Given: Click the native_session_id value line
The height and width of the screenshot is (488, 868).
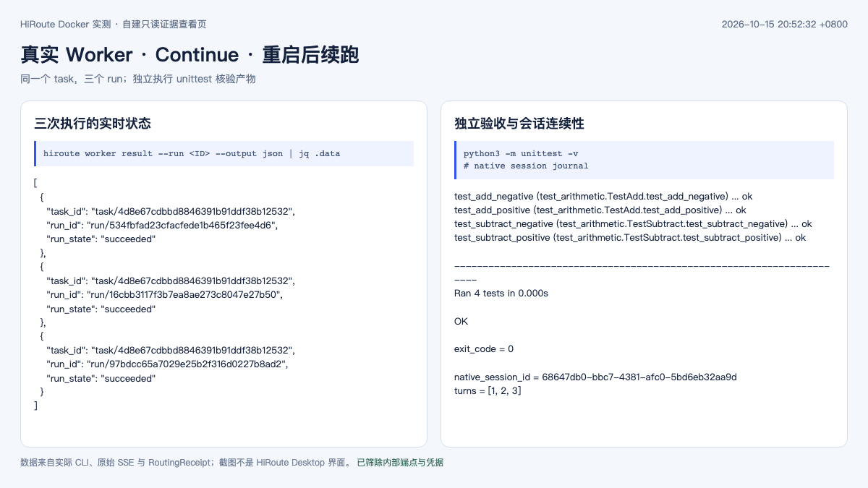Looking at the screenshot, I should 595,377.
